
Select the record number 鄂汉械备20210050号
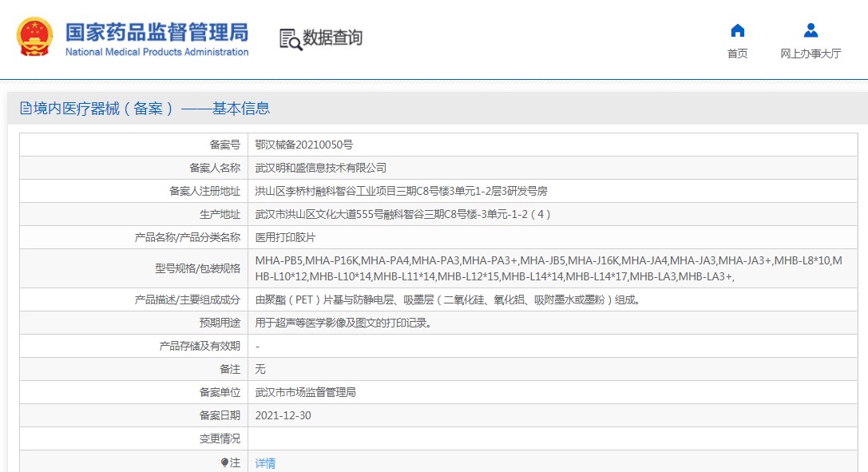(304, 145)
